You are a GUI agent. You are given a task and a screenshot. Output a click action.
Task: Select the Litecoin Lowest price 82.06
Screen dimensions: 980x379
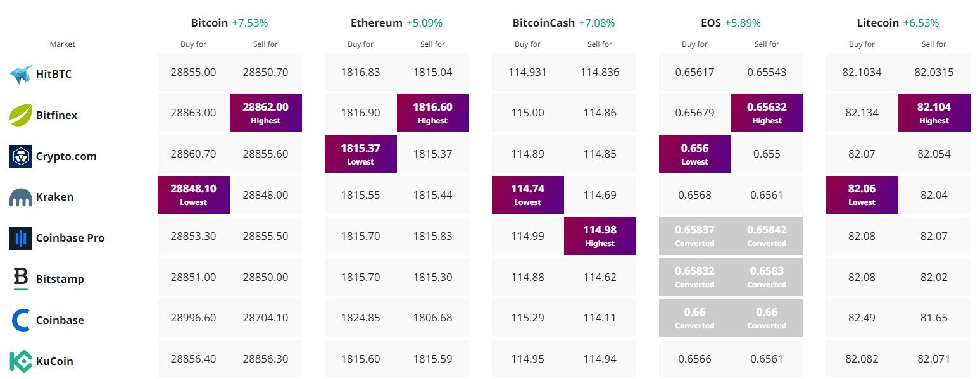[x=862, y=194]
